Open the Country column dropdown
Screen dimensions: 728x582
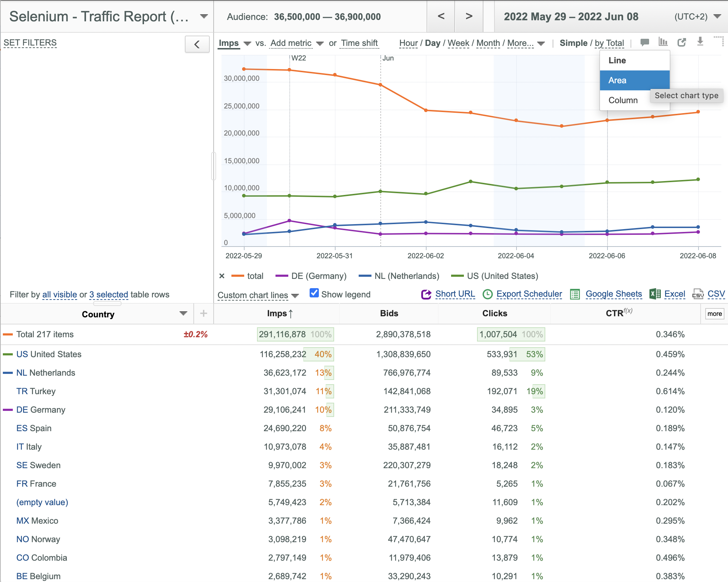(x=183, y=313)
